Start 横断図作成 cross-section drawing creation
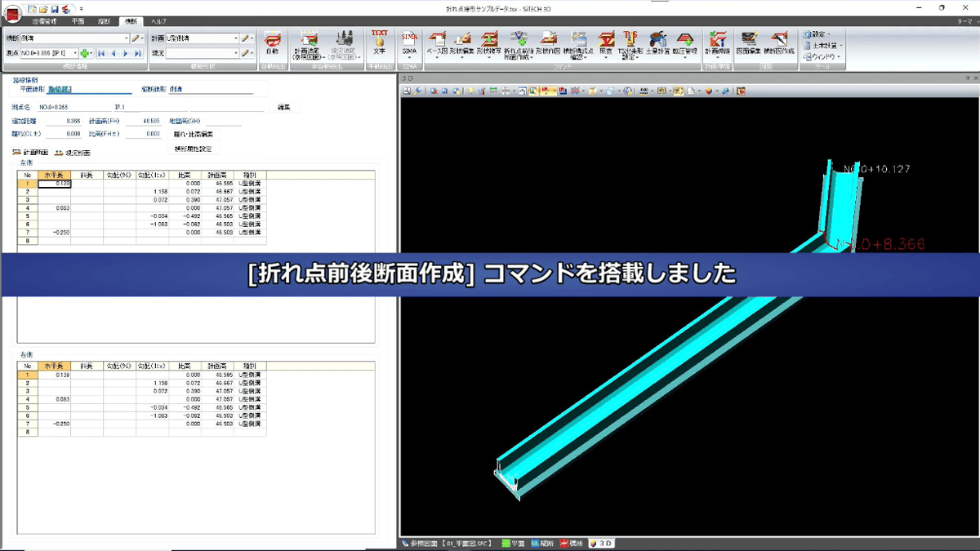The image size is (980, 551). click(x=779, y=38)
